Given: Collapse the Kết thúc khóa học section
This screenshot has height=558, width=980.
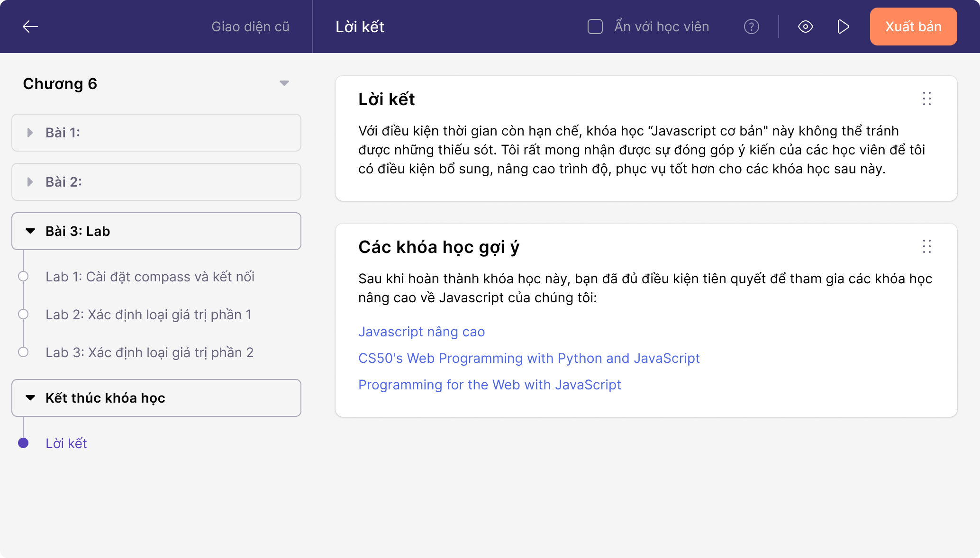Looking at the screenshot, I should pyautogui.click(x=30, y=398).
